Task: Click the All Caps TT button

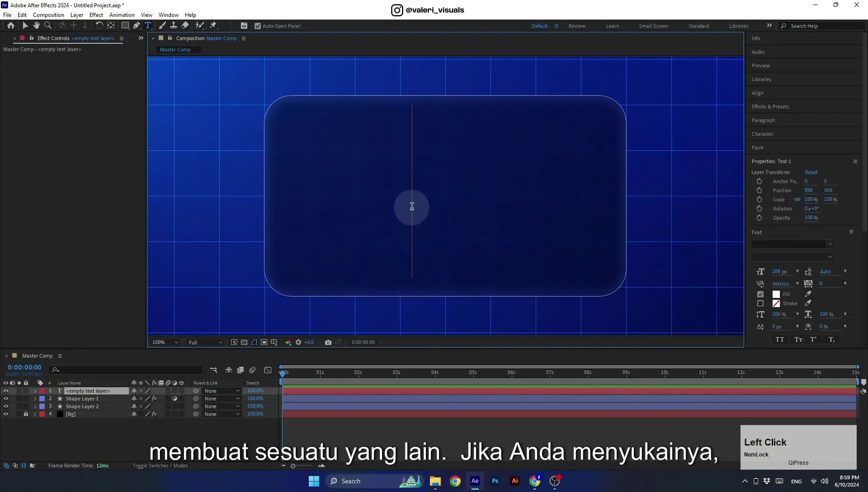Action: [x=780, y=339]
